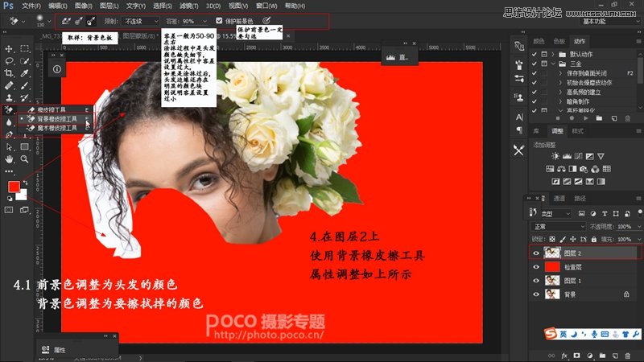
Task: Change screen mode icon
Action: pos(25,210)
